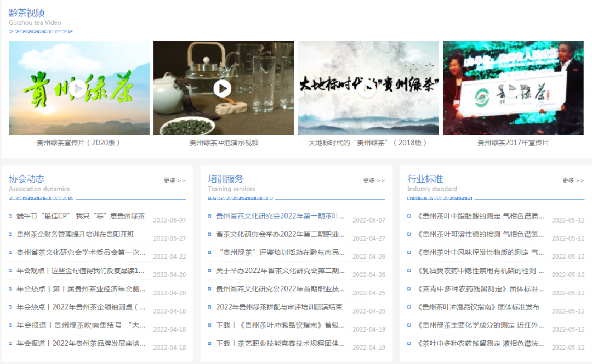
Task: Open 贵州省茶文化研究会2022年首期职业技 article
Action: tap(280, 288)
